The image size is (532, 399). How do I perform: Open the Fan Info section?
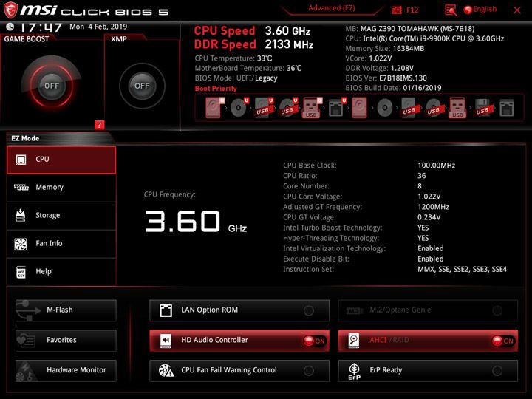[61, 244]
